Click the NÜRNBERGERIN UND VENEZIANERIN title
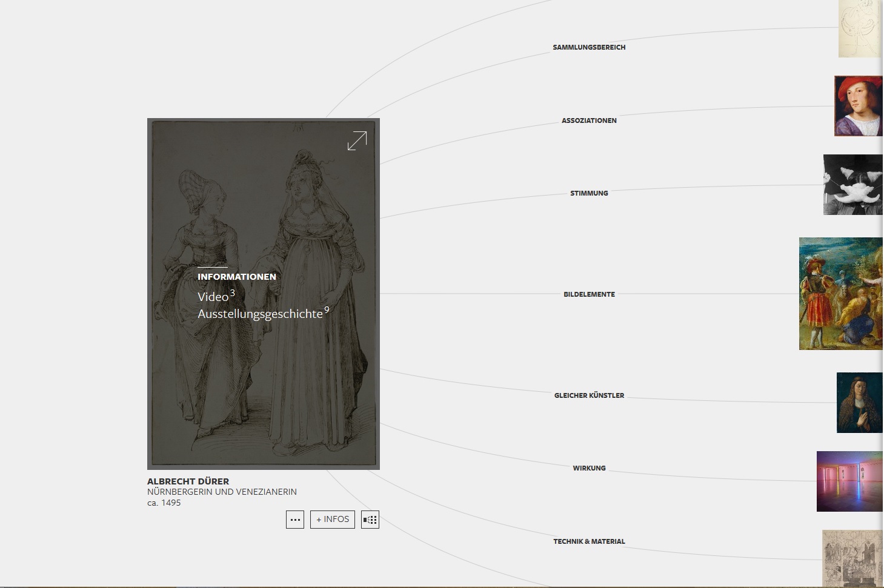The width and height of the screenshot is (884, 588). [x=222, y=492]
